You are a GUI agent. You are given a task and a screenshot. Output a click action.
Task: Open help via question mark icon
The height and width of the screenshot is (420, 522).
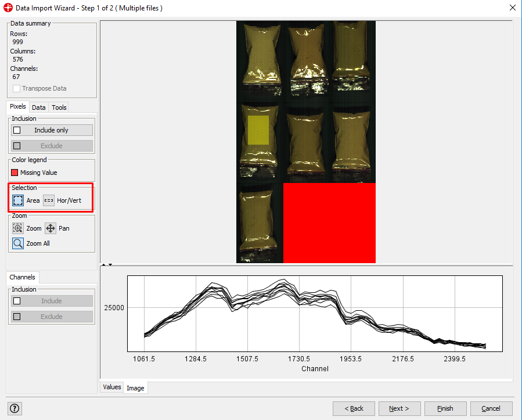click(15, 408)
